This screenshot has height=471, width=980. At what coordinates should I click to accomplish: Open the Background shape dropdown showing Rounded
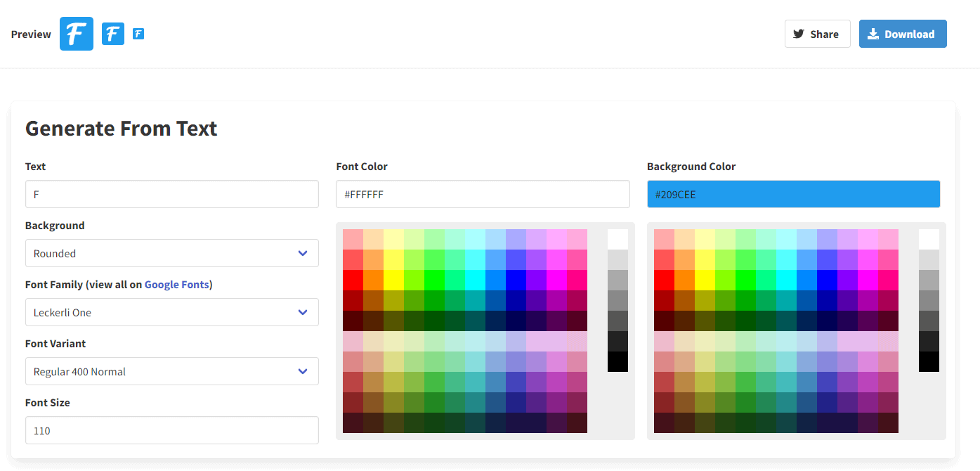171,253
